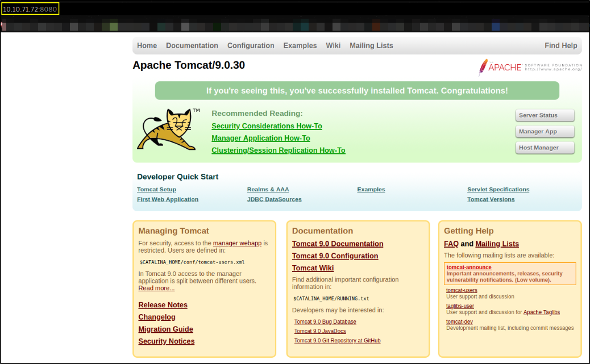This screenshot has width=590, height=364.
Task: Open the Security Notices link
Action: (x=167, y=341)
